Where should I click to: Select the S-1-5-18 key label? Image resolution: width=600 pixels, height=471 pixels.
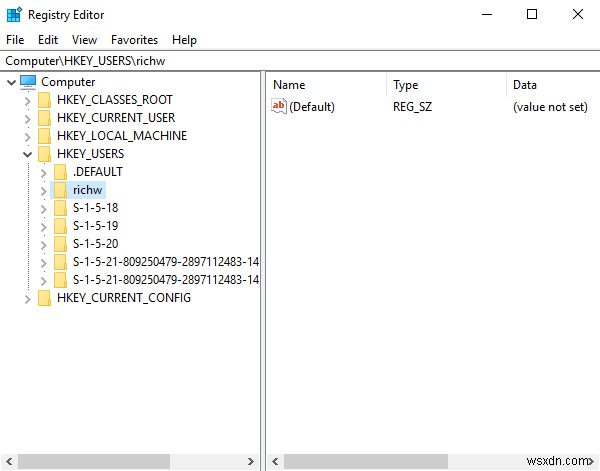pyautogui.click(x=95, y=208)
